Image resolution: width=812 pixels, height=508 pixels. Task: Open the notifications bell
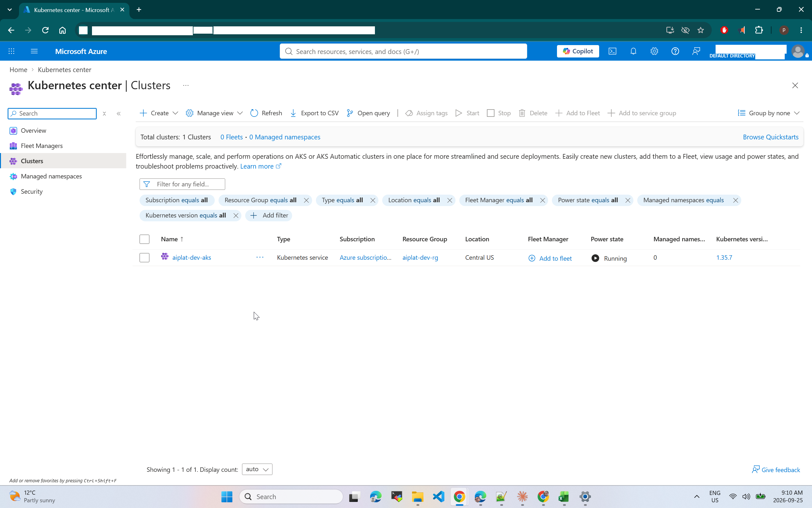click(x=633, y=51)
